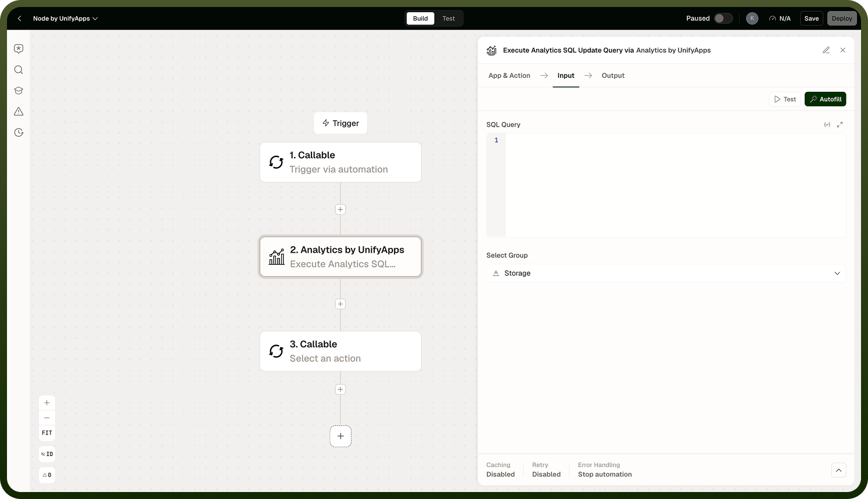868x499 pixels.
Task: Click the Deploy button
Action: tap(842, 19)
